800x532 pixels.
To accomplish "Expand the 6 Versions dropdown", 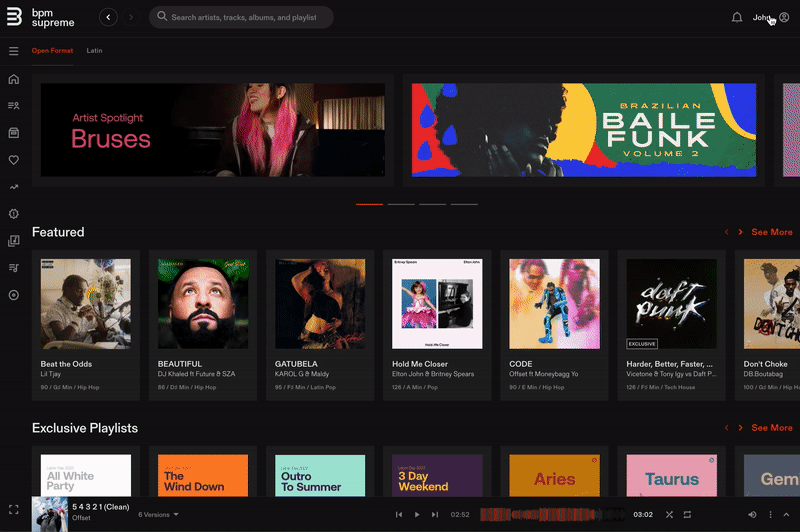I will click(x=158, y=515).
